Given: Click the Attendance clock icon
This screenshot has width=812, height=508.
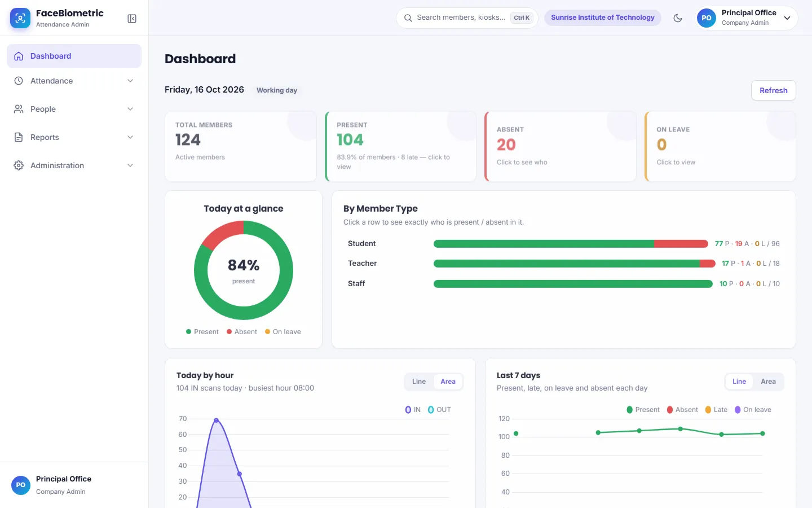Looking at the screenshot, I should (x=19, y=81).
